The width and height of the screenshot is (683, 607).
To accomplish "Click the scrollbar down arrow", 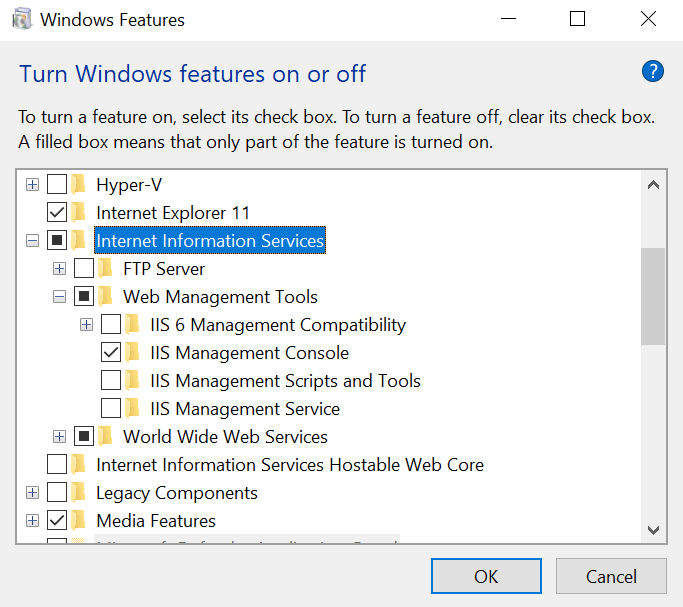I will (x=653, y=530).
